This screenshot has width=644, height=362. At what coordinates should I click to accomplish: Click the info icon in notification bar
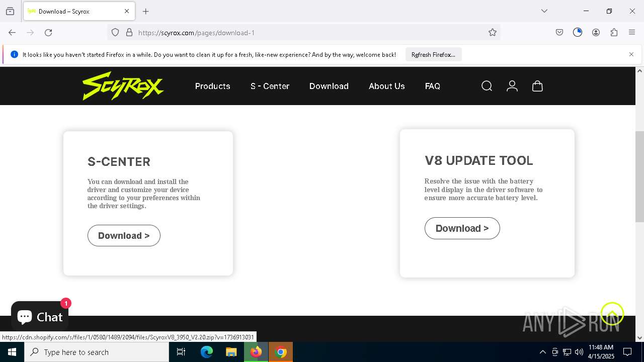[14, 54]
